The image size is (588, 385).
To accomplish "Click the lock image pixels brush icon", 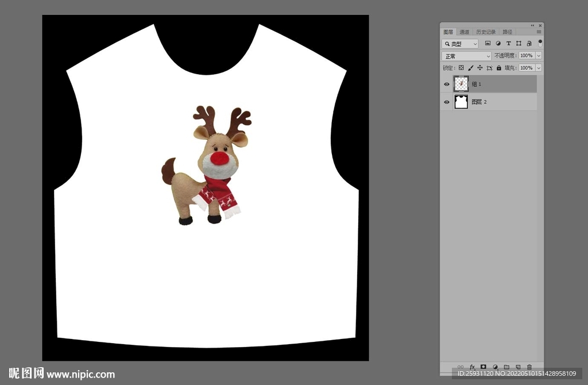I will click(470, 68).
